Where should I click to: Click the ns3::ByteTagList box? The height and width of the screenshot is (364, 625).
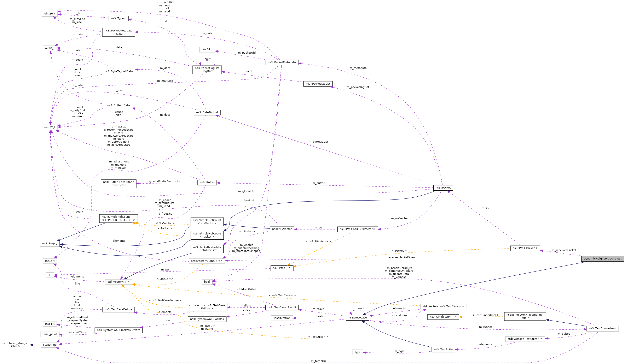[207, 112]
